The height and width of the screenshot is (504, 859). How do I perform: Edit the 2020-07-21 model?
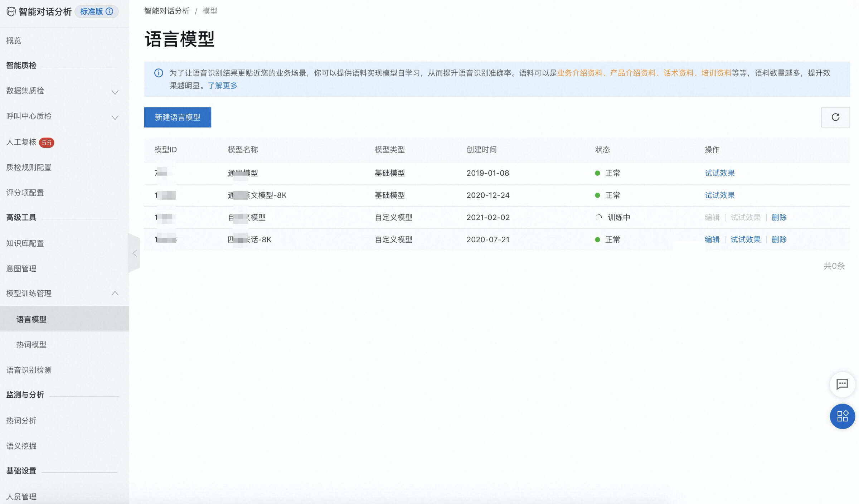pos(712,239)
